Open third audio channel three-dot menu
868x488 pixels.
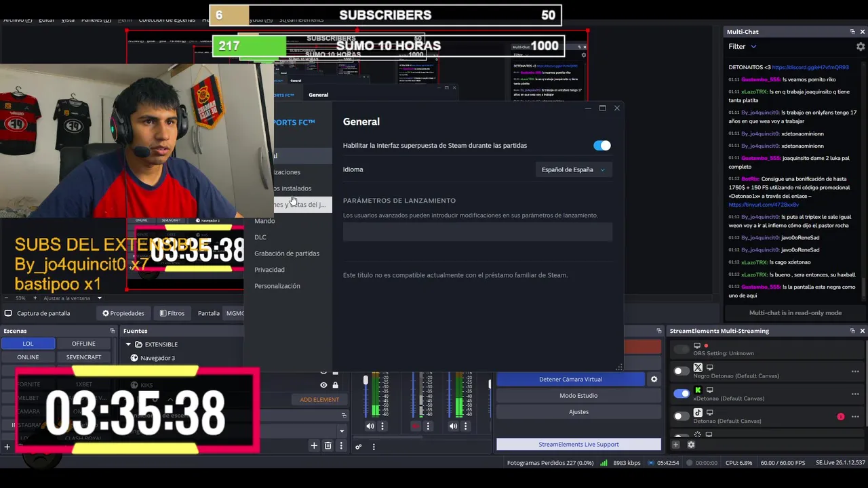(x=466, y=426)
